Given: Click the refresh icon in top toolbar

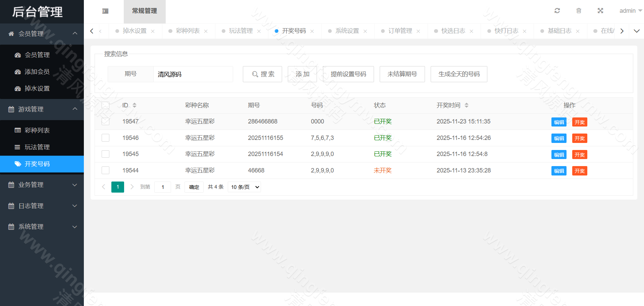Looking at the screenshot, I should tap(557, 10).
